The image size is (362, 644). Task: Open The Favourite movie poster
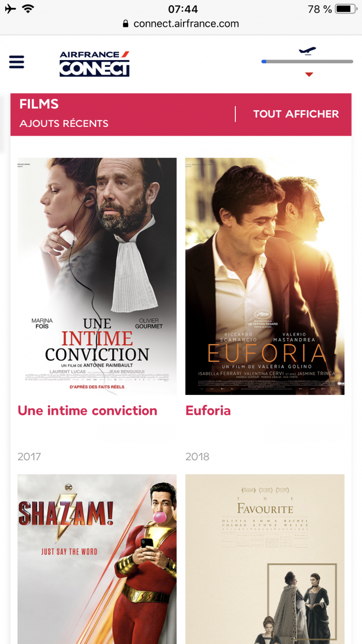[265, 559]
